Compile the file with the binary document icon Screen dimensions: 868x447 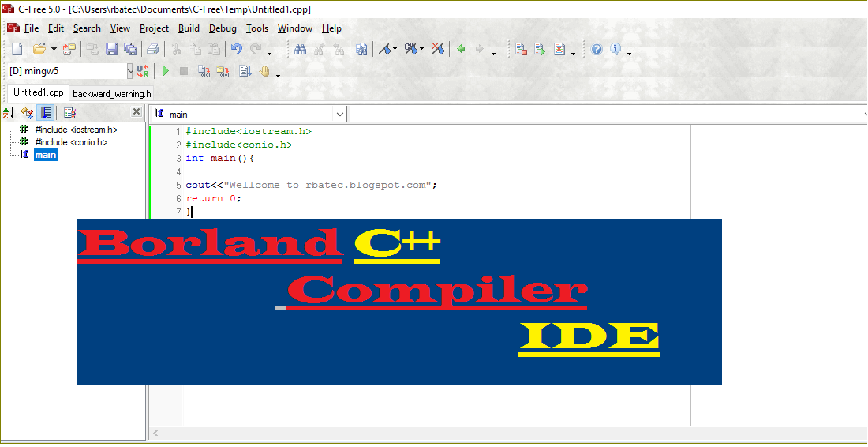(x=204, y=71)
